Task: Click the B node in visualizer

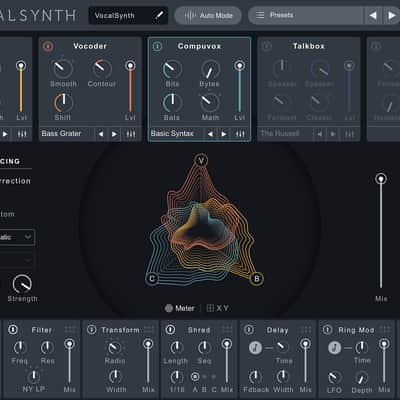Action: [257, 279]
